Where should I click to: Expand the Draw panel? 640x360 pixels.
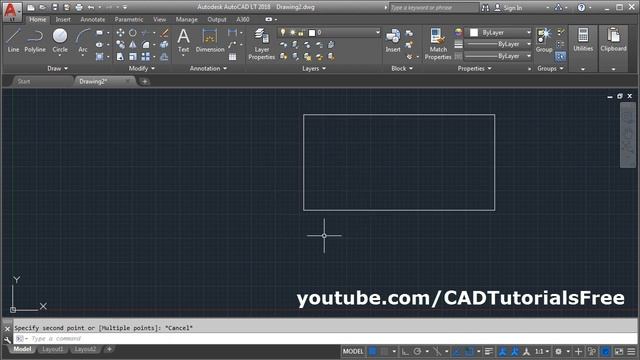pos(57,69)
